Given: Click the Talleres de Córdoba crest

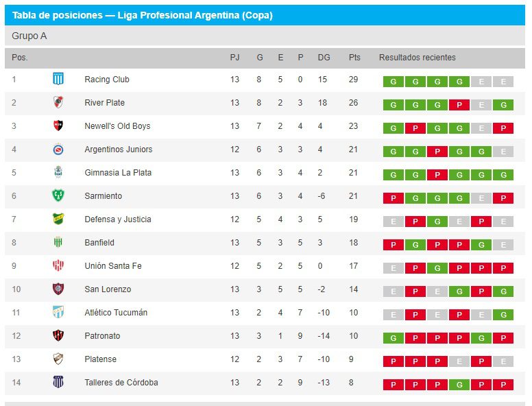Looking at the screenshot, I should [x=58, y=383].
